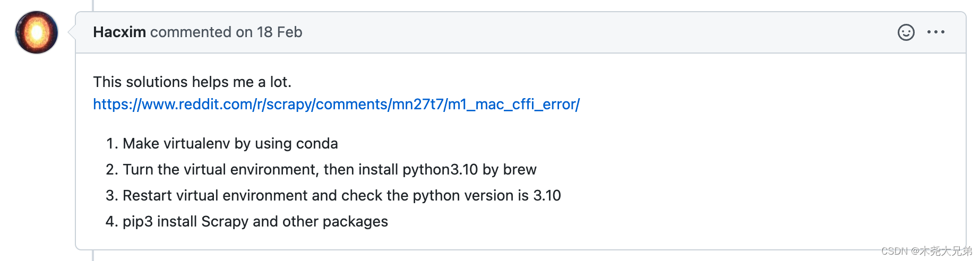Image resolution: width=980 pixels, height=261 pixels.
Task: Click the timeline line above the comment
Action: coord(93,5)
